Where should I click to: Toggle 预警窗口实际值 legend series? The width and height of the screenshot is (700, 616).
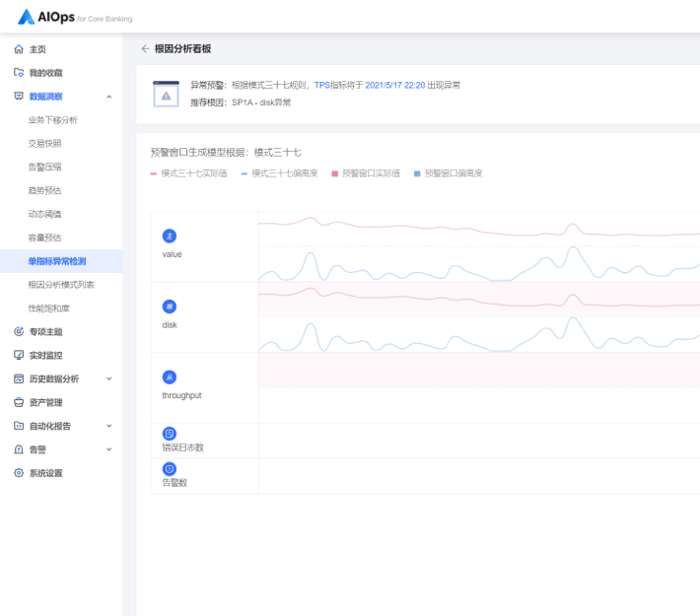[366, 173]
